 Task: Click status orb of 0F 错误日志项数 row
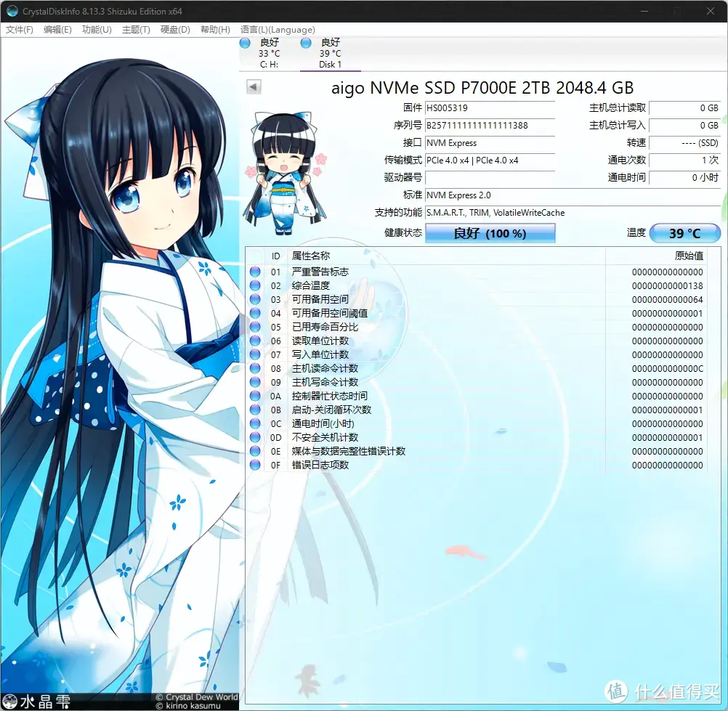[x=255, y=465]
